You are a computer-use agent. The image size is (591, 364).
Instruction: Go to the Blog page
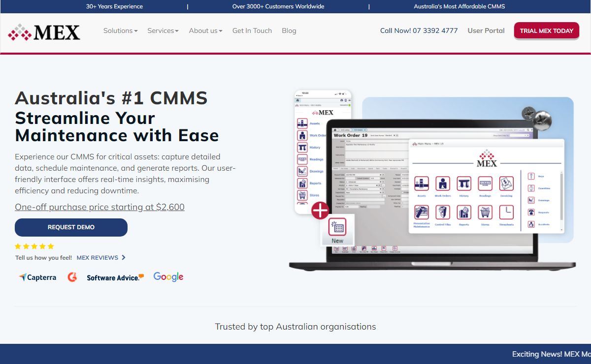point(289,30)
